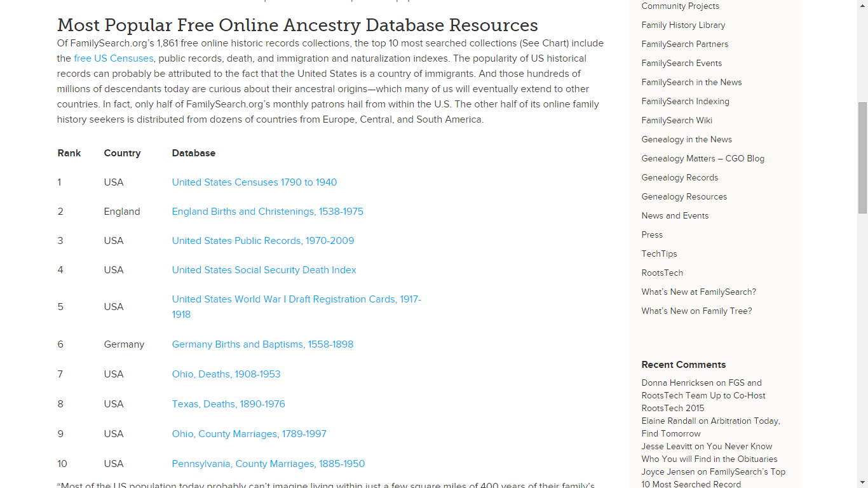The width and height of the screenshot is (868, 488).
Task: Open Donna Henricksen's recent comment author link
Action: [677, 383]
